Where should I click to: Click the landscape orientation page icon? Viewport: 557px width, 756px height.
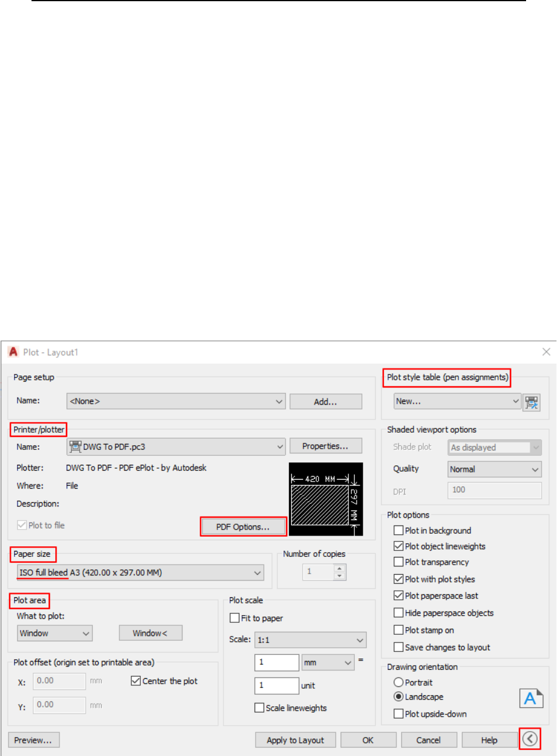click(531, 698)
